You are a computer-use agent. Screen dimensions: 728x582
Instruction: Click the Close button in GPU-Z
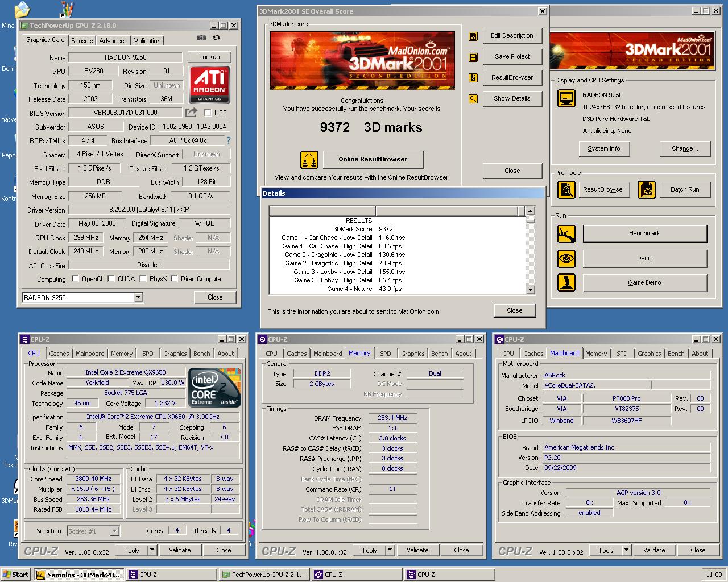coord(215,297)
